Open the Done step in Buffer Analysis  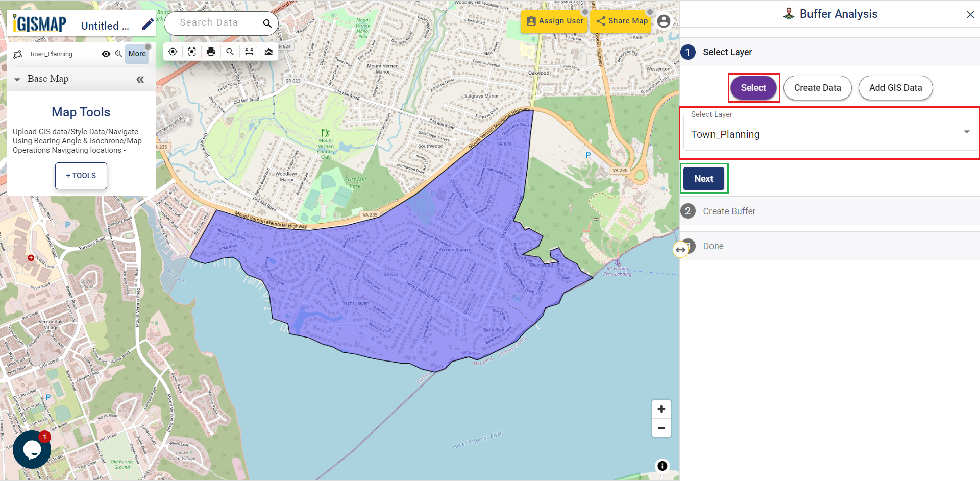point(713,246)
